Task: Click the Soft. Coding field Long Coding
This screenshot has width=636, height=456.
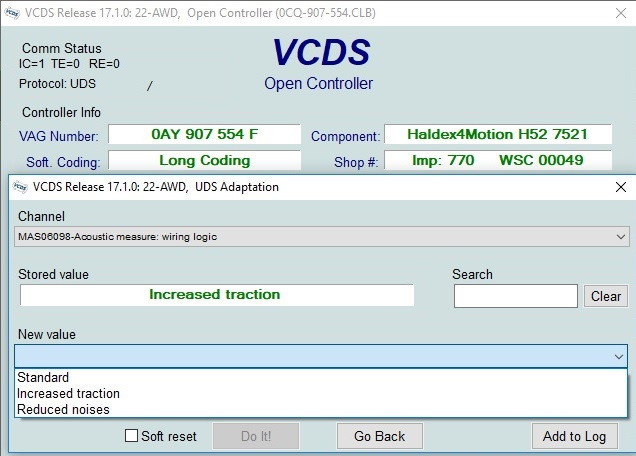Action: pos(204,160)
